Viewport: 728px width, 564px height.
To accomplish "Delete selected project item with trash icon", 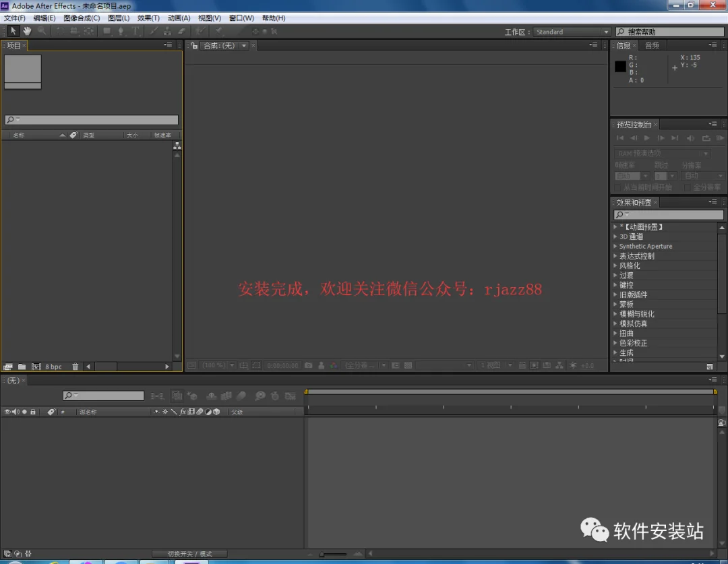I will pyautogui.click(x=75, y=367).
